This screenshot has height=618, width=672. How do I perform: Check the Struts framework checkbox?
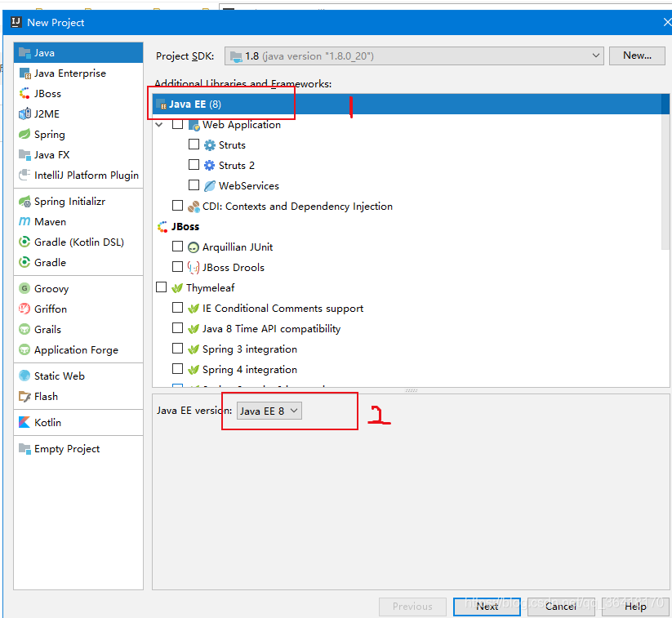pos(194,144)
